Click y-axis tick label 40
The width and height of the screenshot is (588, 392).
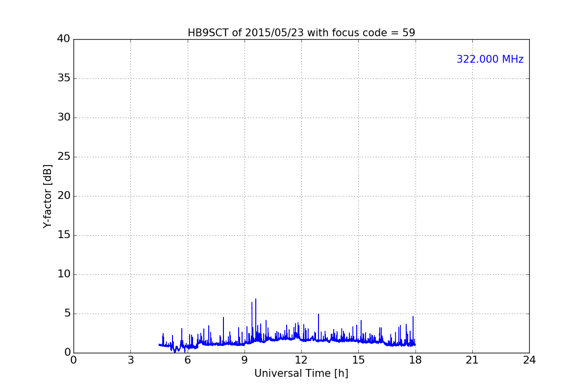click(64, 39)
